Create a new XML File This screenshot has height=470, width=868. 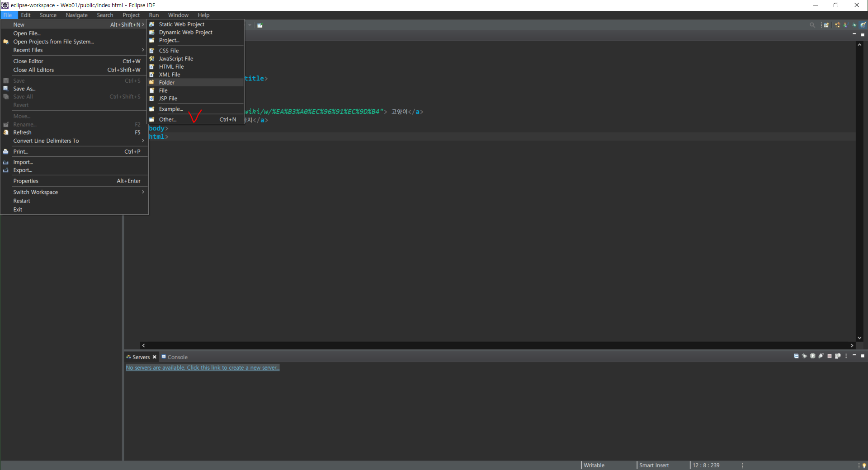[196, 75]
